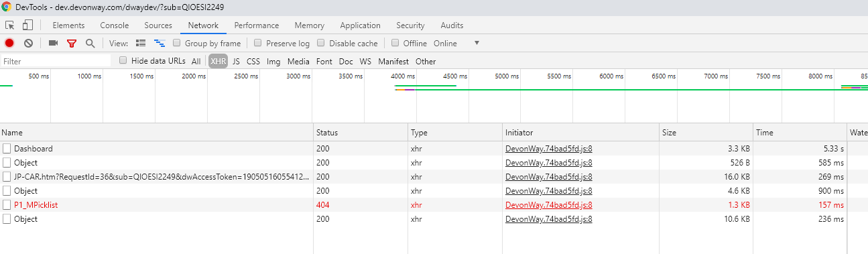This screenshot has width=868, height=254.
Task: Enable Preserve log checkbox
Action: pyautogui.click(x=258, y=43)
